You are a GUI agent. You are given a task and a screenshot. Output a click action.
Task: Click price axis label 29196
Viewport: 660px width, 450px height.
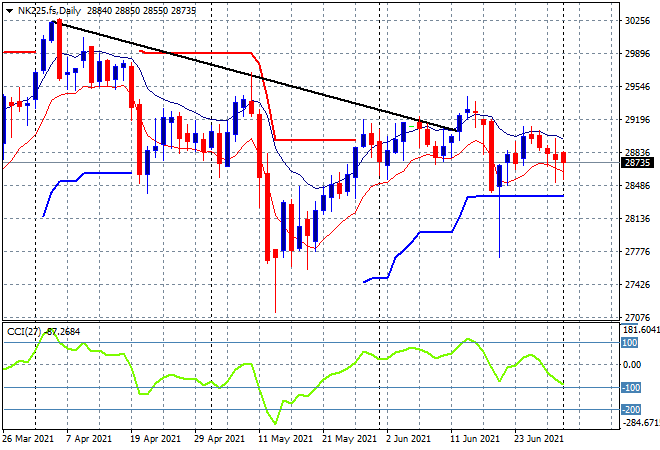(637, 120)
